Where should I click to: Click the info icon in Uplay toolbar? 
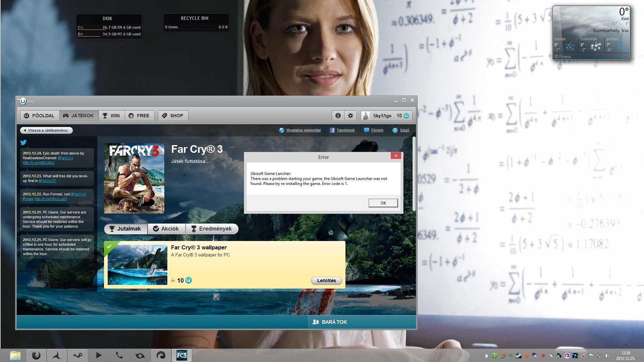tap(338, 116)
